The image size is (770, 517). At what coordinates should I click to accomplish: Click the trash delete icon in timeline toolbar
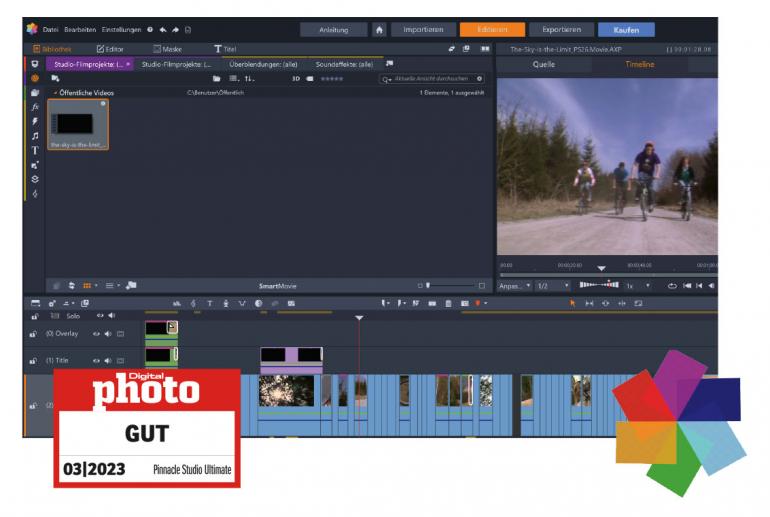click(448, 303)
